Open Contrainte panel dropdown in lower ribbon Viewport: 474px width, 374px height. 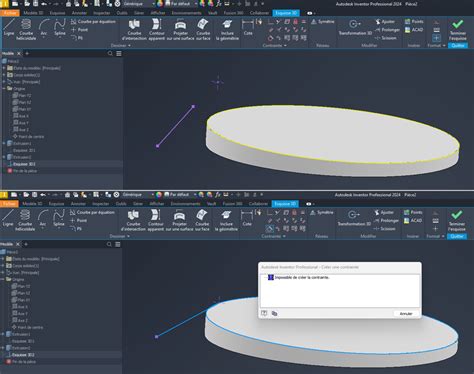tap(273, 236)
